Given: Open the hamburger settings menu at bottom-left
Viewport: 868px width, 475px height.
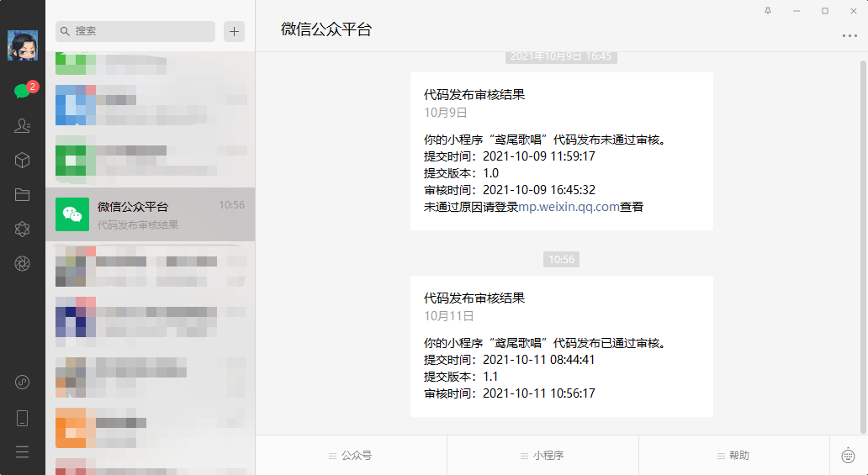Looking at the screenshot, I should (x=22, y=452).
